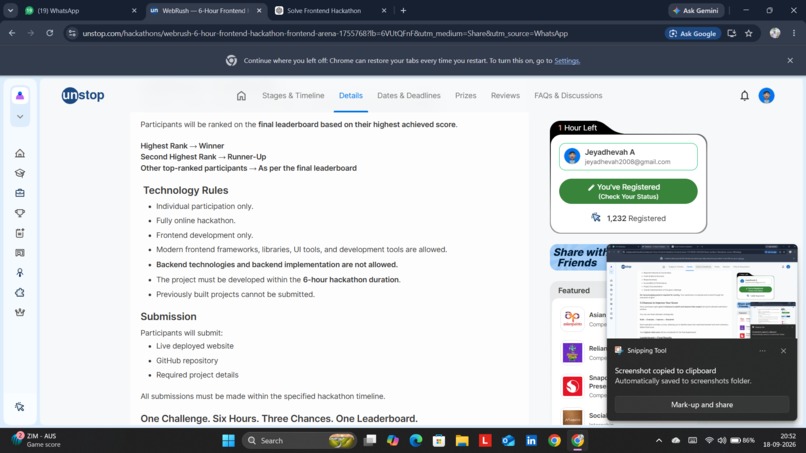The width and height of the screenshot is (806, 453).
Task: Bookmark this page with star icon
Action: click(x=748, y=33)
